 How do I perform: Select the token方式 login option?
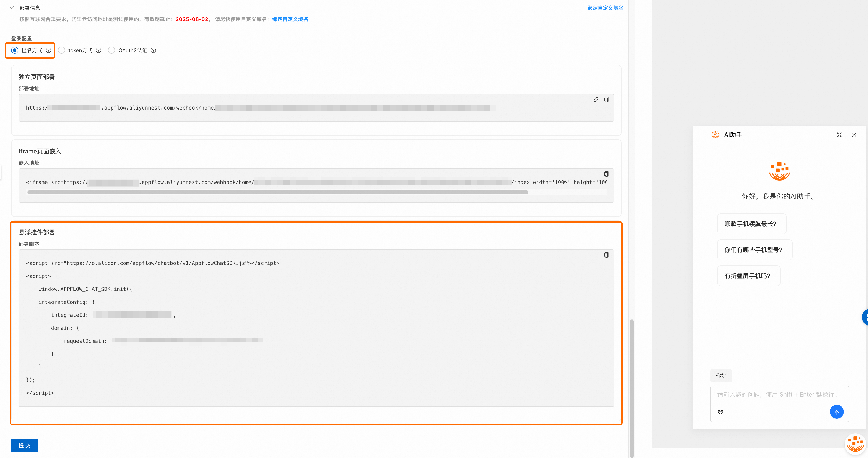[62, 50]
